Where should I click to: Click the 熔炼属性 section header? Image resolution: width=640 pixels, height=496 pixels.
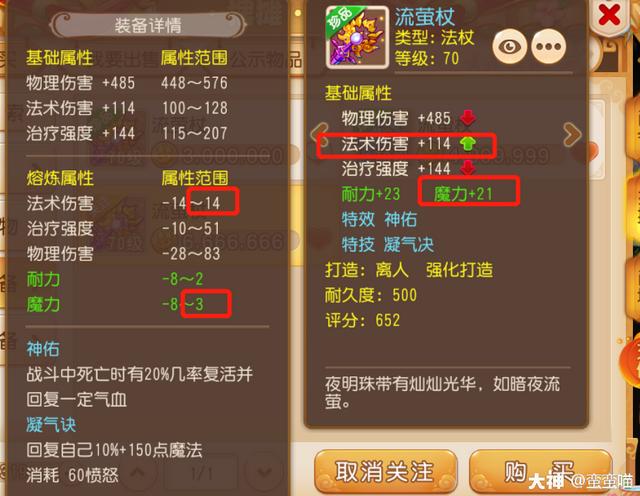[x=60, y=178]
